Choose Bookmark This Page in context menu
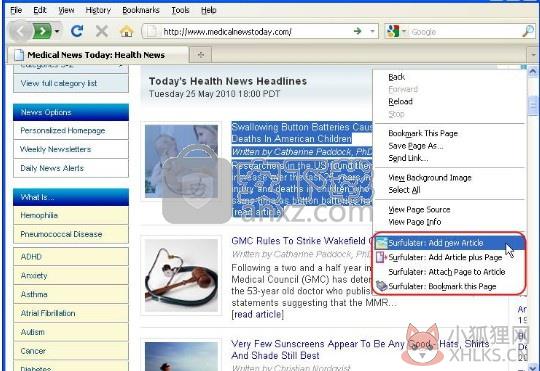Screen dimensions: 540x371 pyautogui.click(x=423, y=133)
